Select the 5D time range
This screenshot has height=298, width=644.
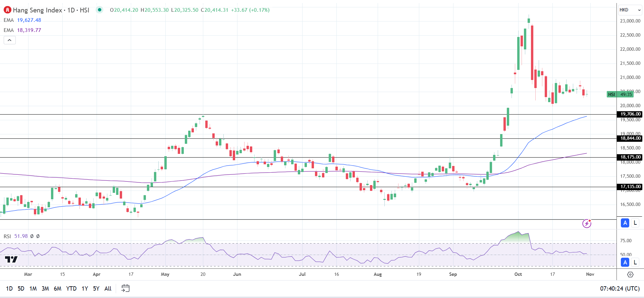click(x=21, y=289)
